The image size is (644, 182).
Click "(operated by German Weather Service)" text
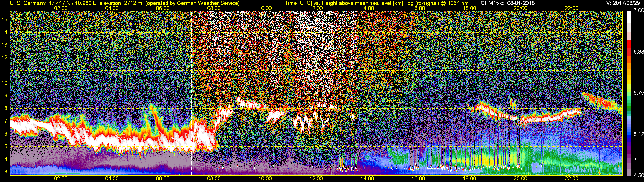click(x=193, y=3)
